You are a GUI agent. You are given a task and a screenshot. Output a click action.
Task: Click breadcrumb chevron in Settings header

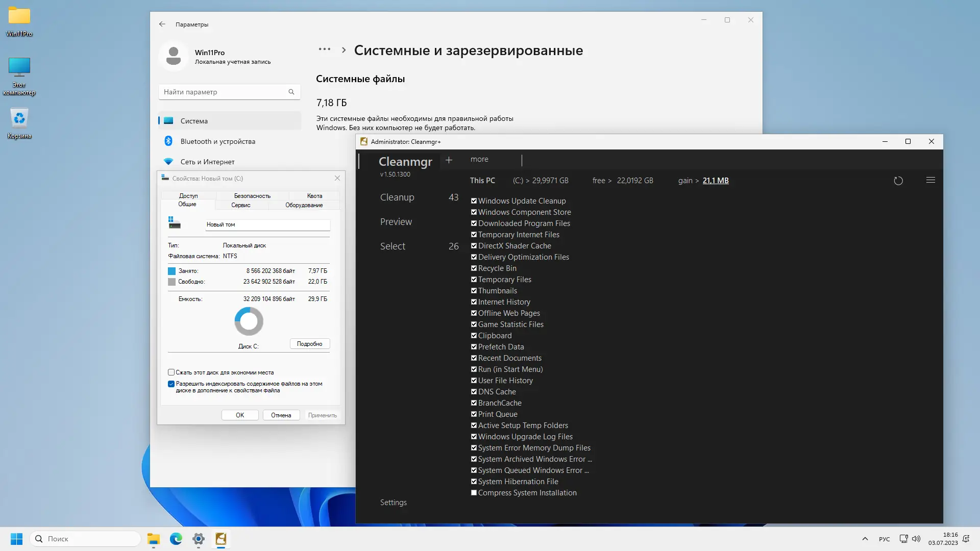pos(344,50)
